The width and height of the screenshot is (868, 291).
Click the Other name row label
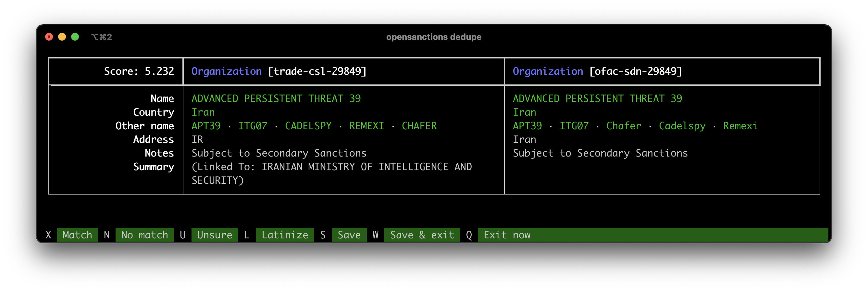(144, 126)
